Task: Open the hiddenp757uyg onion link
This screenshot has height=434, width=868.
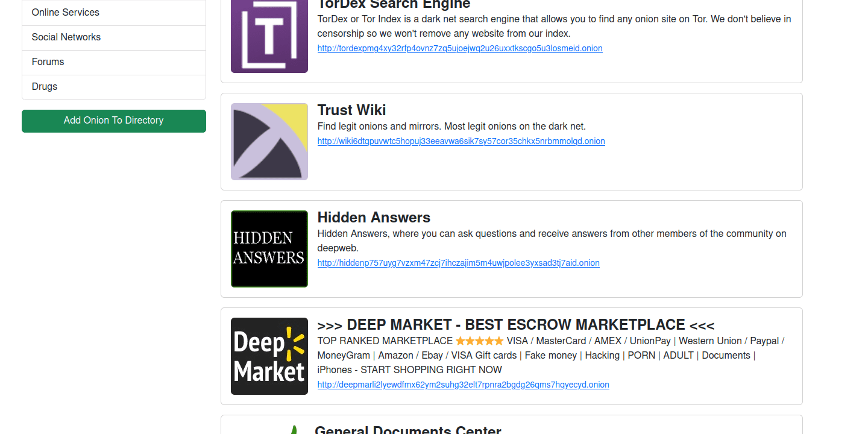Action: [x=459, y=263]
